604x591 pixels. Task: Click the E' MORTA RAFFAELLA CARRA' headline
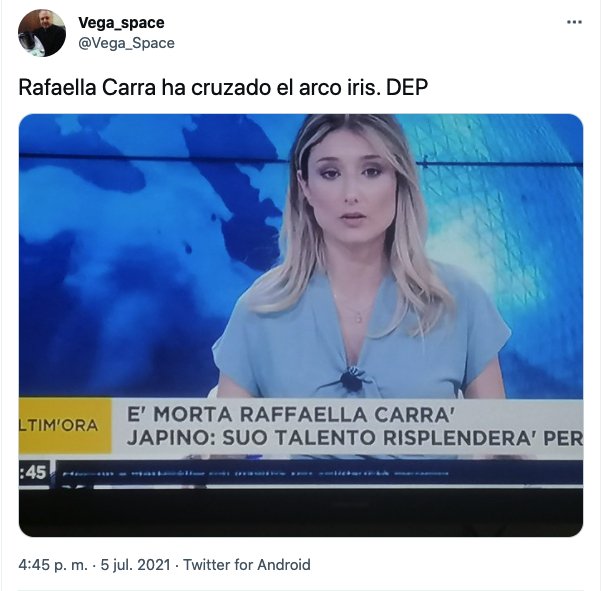pyautogui.click(x=291, y=415)
